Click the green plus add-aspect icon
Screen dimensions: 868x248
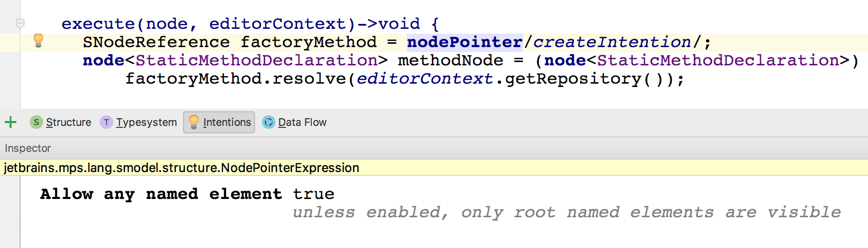[x=11, y=122]
